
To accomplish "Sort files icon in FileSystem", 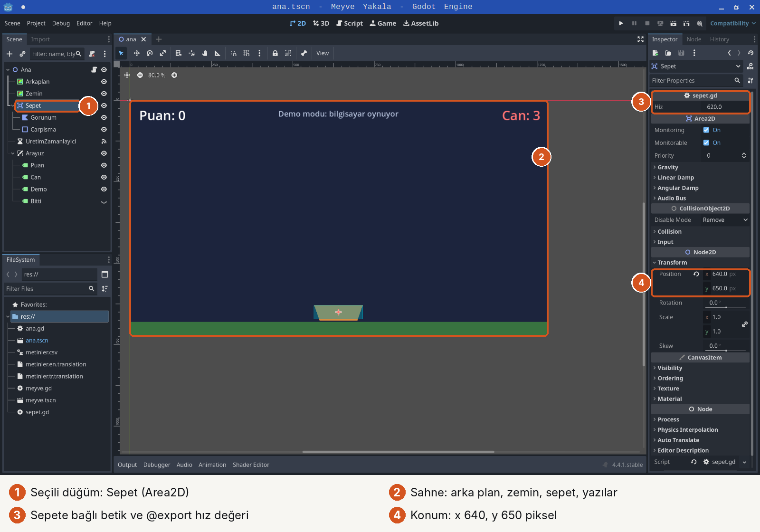I will coord(105,289).
